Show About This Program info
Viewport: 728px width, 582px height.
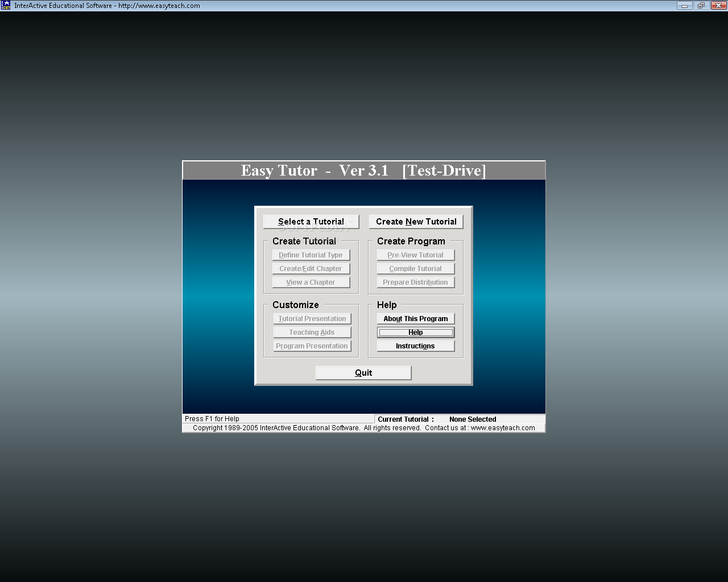(416, 319)
